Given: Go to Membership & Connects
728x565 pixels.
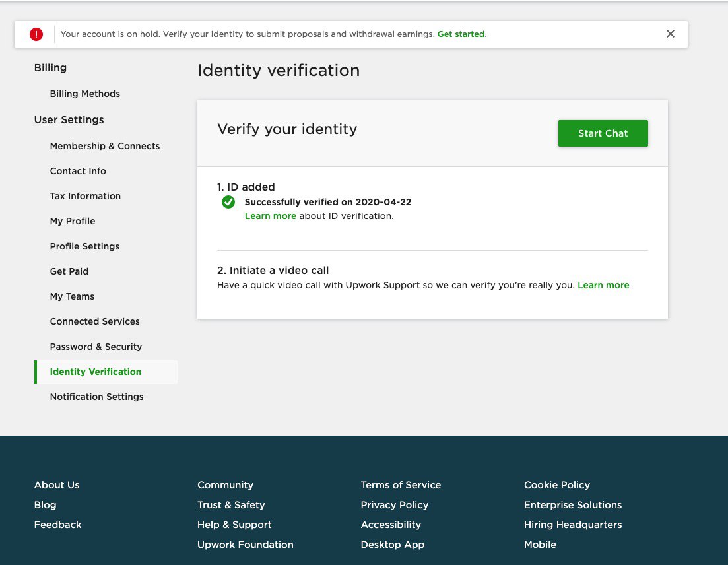Looking at the screenshot, I should [105, 146].
